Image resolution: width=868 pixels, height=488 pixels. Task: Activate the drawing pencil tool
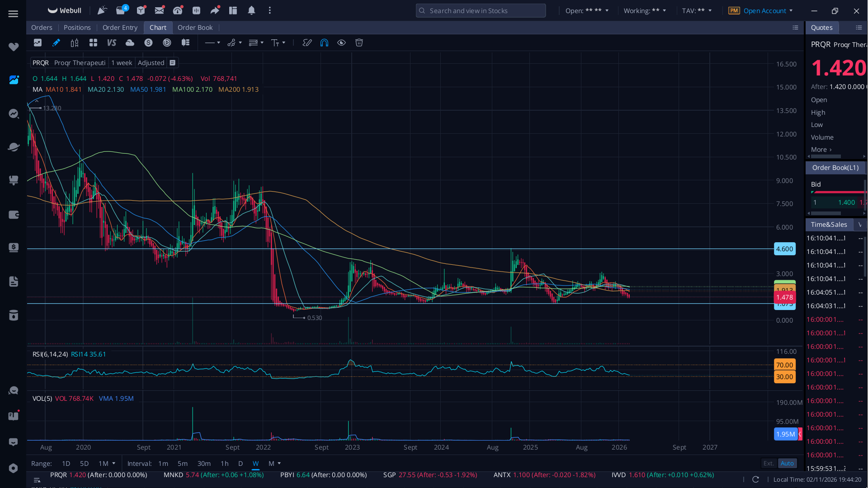pyautogui.click(x=56, y=42)
